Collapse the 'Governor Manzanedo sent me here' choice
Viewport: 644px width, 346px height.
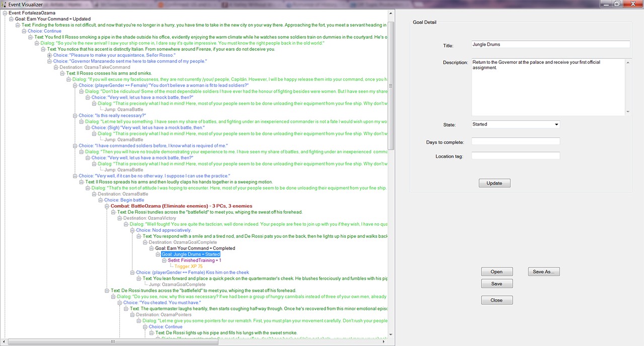pos(49,61)
